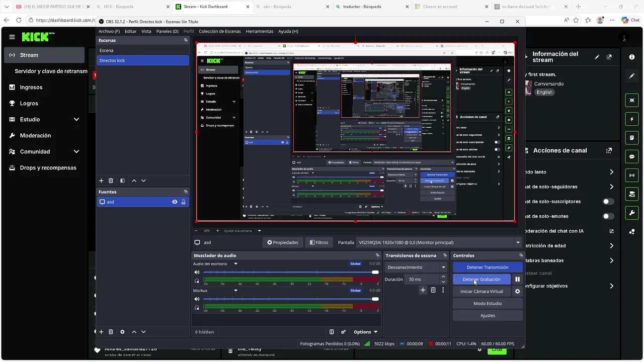This screenshot has width=644, height=362.
Task: Move scene down in Escenas list
Action: [x=143, y=180]
